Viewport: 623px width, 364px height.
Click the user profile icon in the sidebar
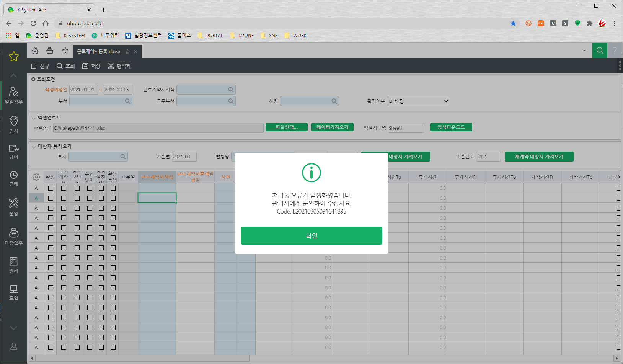pos(14,346)
